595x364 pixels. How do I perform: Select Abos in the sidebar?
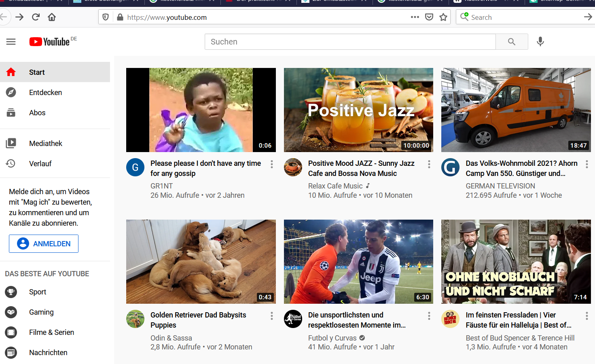(55, 112)
